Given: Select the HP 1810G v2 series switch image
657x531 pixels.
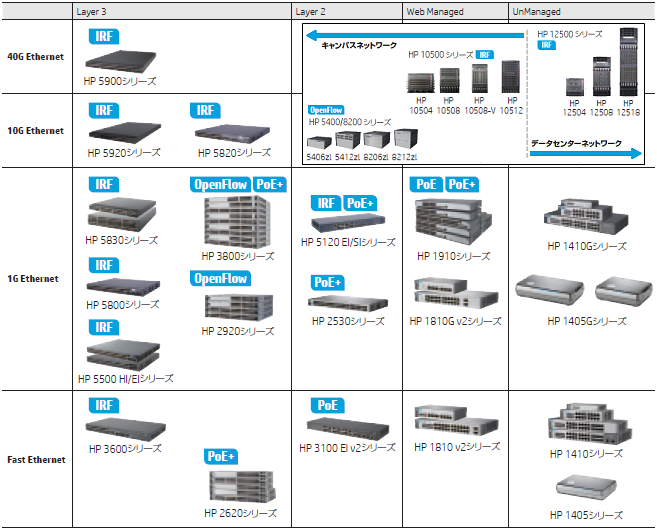Looking at the screenshot, I should tap(456, 293).
